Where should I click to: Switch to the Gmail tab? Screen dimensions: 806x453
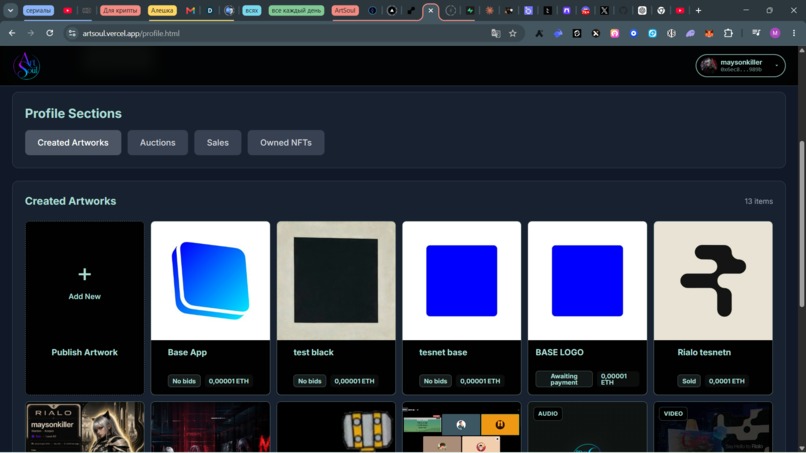190,10
